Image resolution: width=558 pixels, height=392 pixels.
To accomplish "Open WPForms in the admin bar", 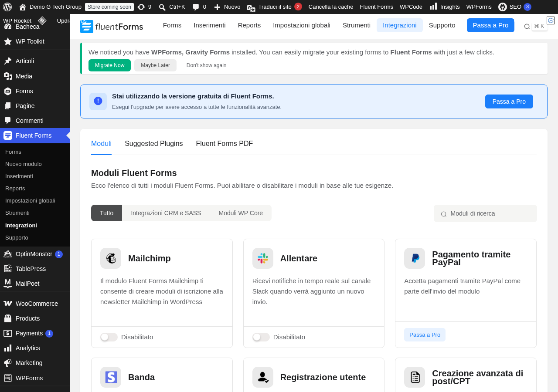I will tap(479, 7).
